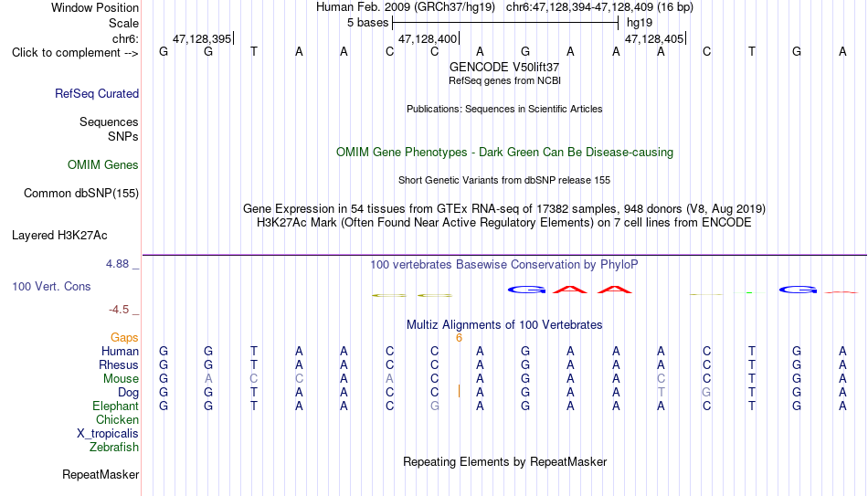Click the 47,128,400 position marker
This screenshot has width=868, height=496.
click(x=428, y=38)
